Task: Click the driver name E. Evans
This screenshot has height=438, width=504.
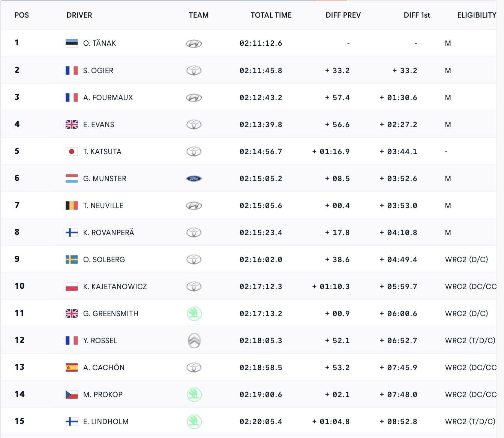Action: coord(99,124)
